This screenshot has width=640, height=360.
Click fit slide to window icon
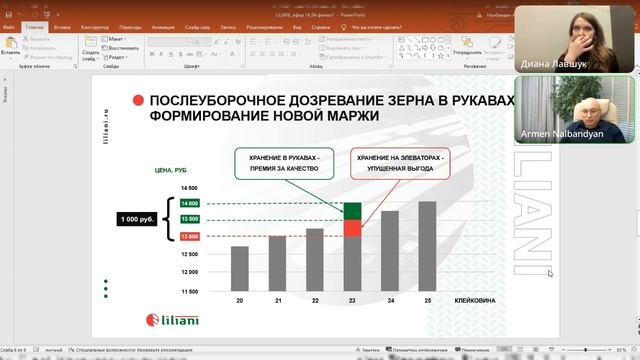(x=634, y=350)
